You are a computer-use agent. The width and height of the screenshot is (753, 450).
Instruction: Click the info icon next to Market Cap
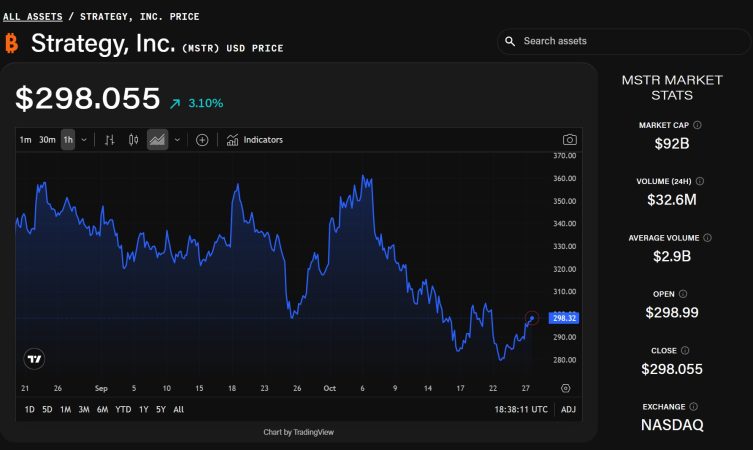[697, 125]
